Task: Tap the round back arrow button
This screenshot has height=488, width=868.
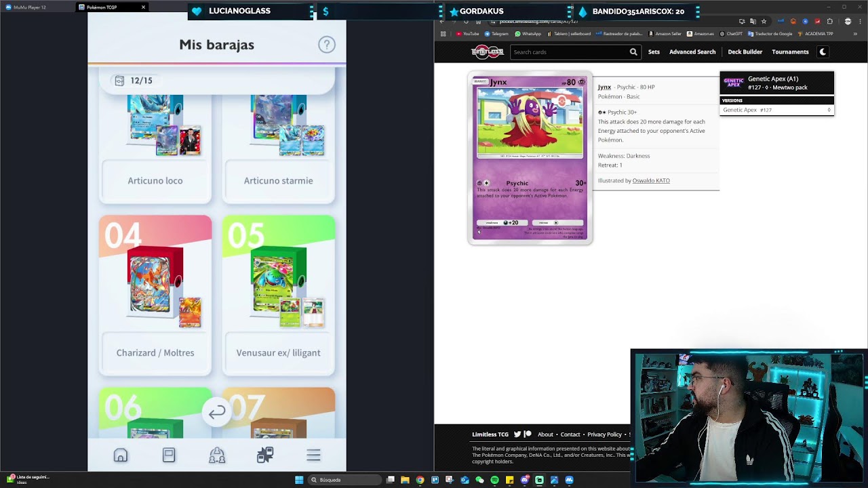Action: coord(217,412)
